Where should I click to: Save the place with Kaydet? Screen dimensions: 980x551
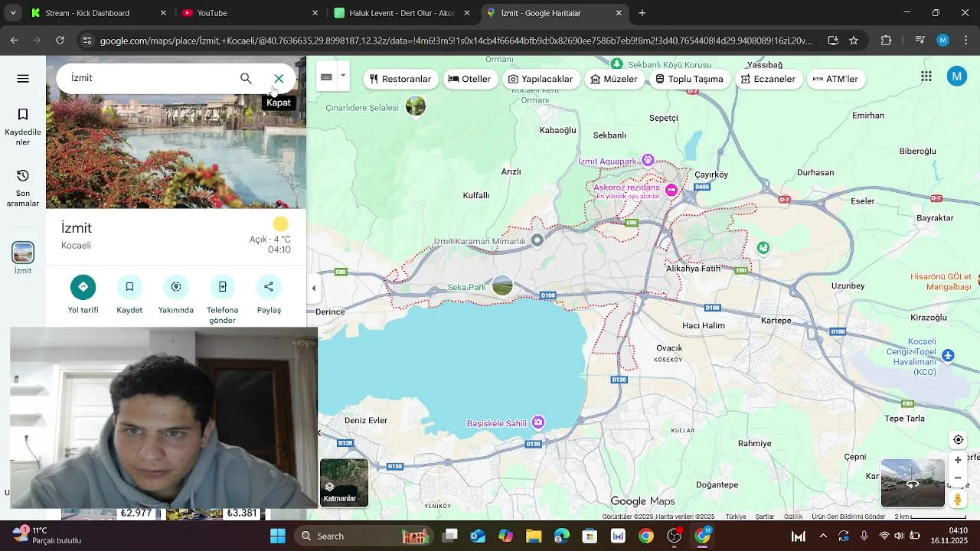coord(129,295)
